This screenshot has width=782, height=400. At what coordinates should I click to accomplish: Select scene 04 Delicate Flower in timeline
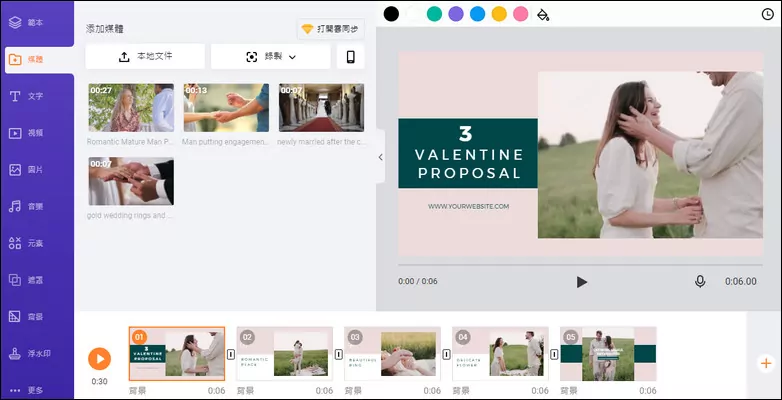point(500,354)
